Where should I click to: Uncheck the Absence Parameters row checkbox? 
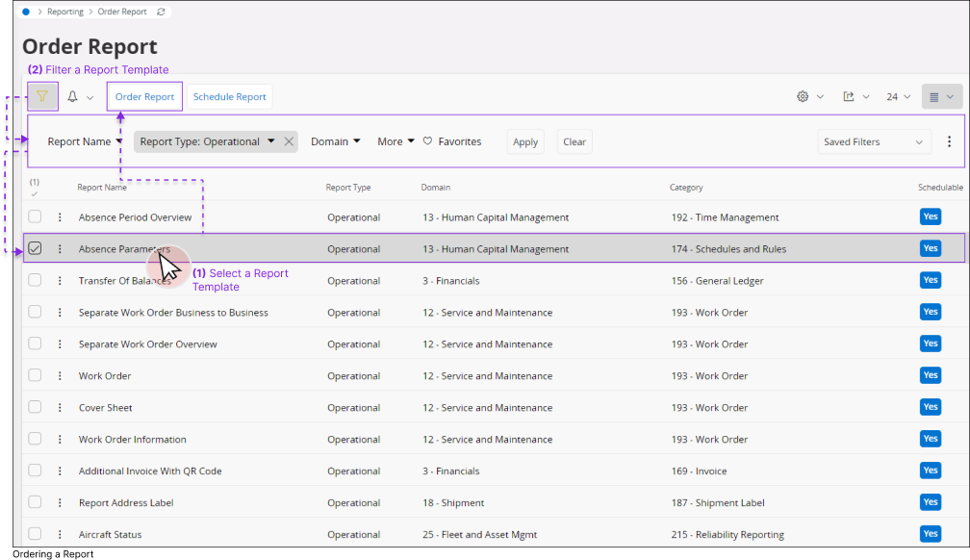35,249
